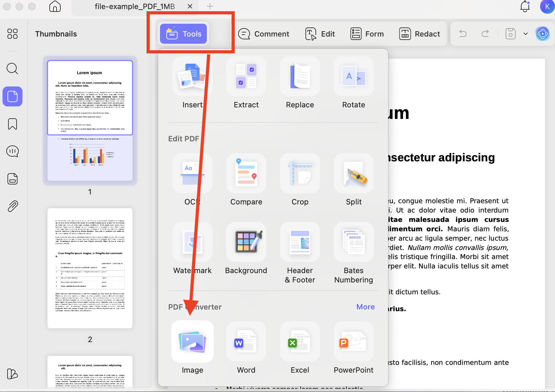Open the bookmarks panel

[12, 124]
